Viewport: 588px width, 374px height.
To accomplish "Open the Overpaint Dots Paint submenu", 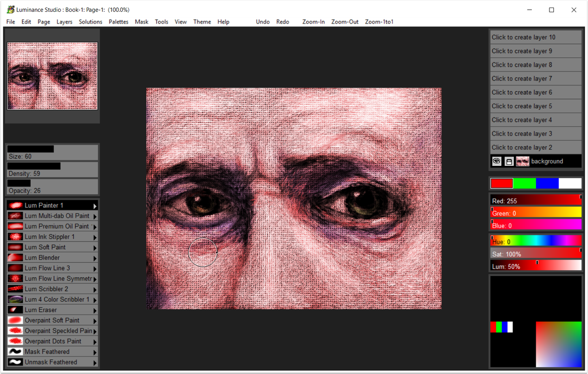I will pos(95,341).
